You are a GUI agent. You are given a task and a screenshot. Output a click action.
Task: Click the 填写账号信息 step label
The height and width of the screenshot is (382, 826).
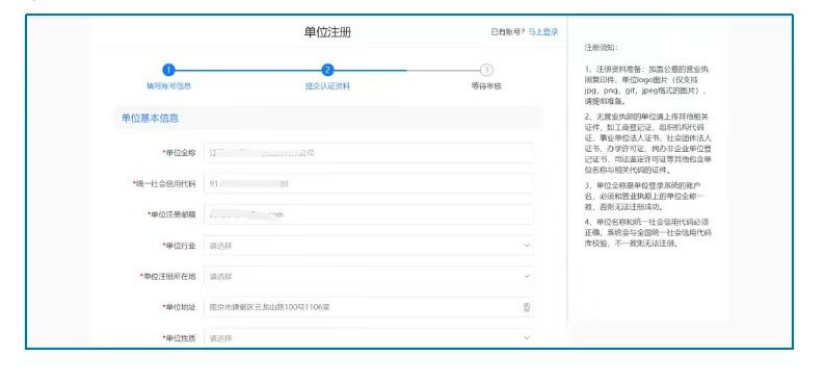(x=169, y=86)
